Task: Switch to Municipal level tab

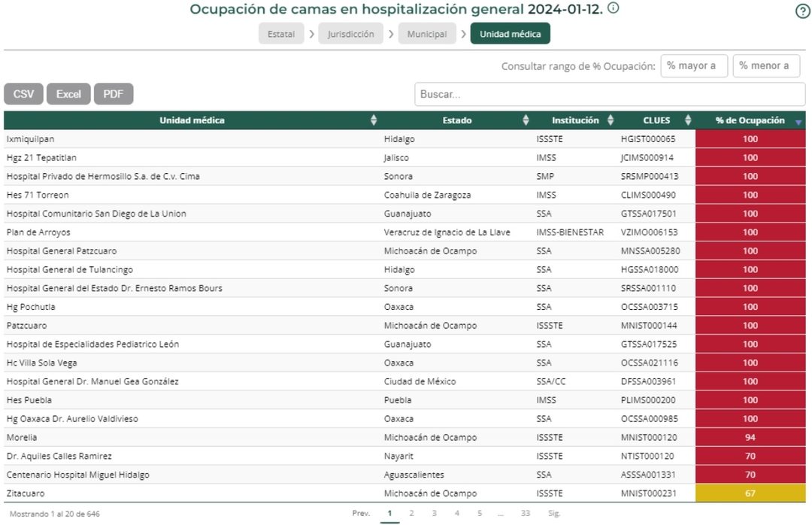Action: 427,34
